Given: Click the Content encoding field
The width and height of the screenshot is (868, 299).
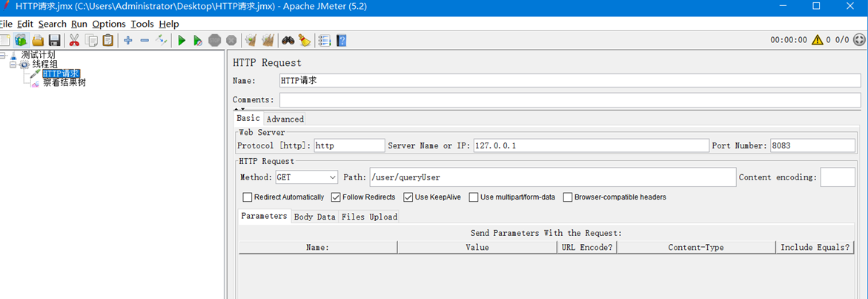Looking at the screenshot, I should click(x=838, y=177).
